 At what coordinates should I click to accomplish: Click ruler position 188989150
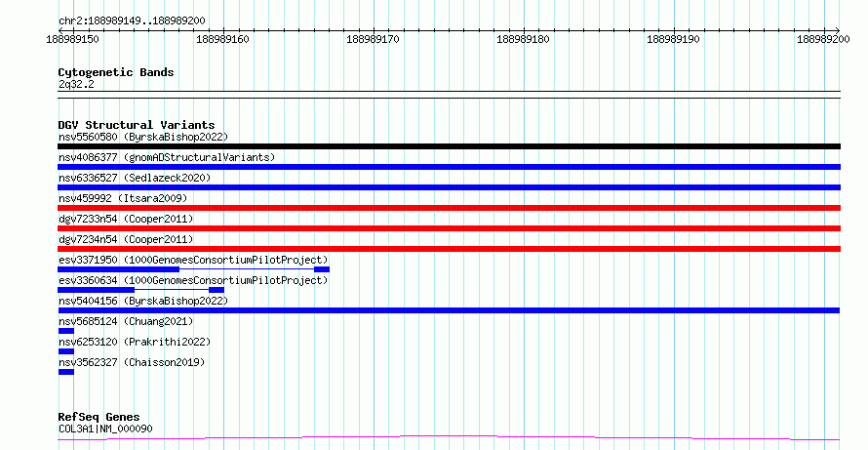click(73, 39)
